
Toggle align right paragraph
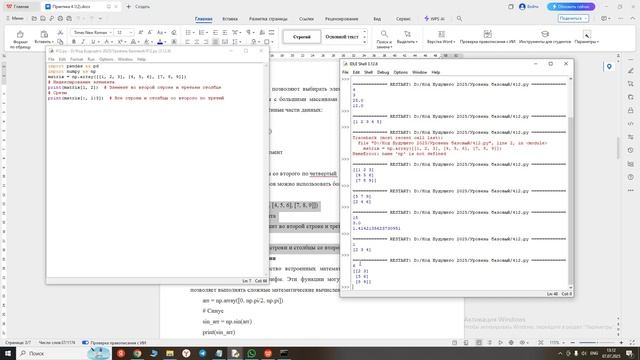(x=207, y=42)
